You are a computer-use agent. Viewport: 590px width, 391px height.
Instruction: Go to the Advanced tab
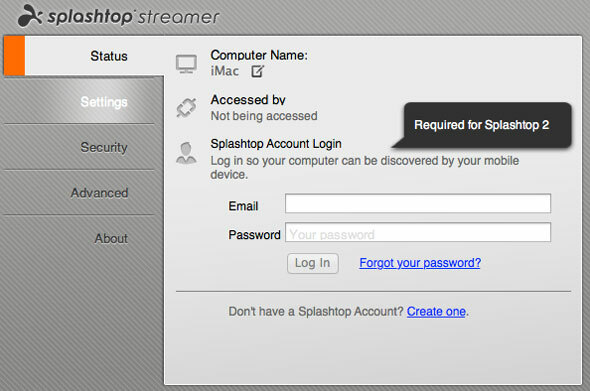point(100,193)
